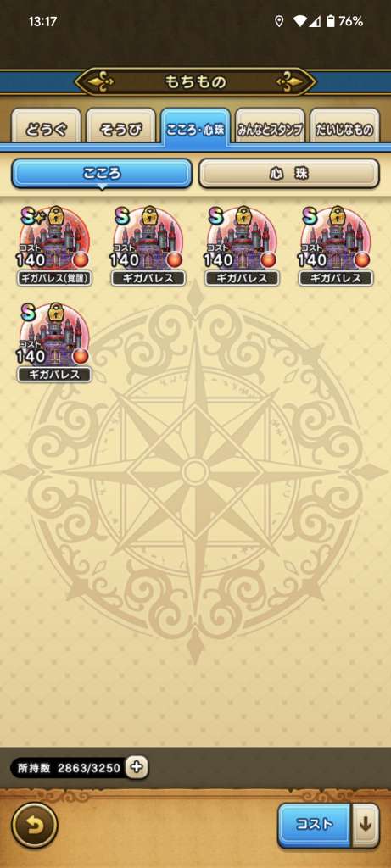Tap the yellow back arrow button

(x=34, y=825)
